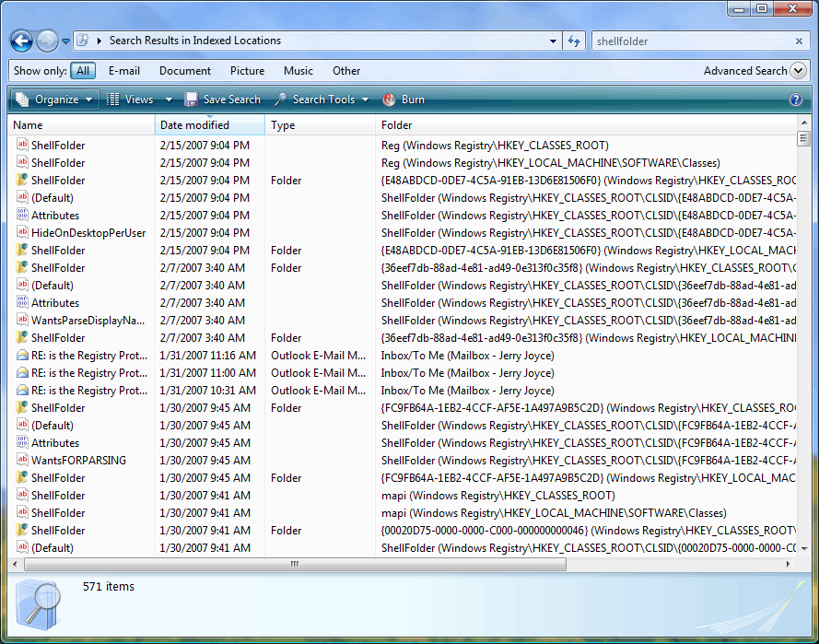Click Search Results in Indexed Locations text
This screenshot has height=644, width=819.
194,41
